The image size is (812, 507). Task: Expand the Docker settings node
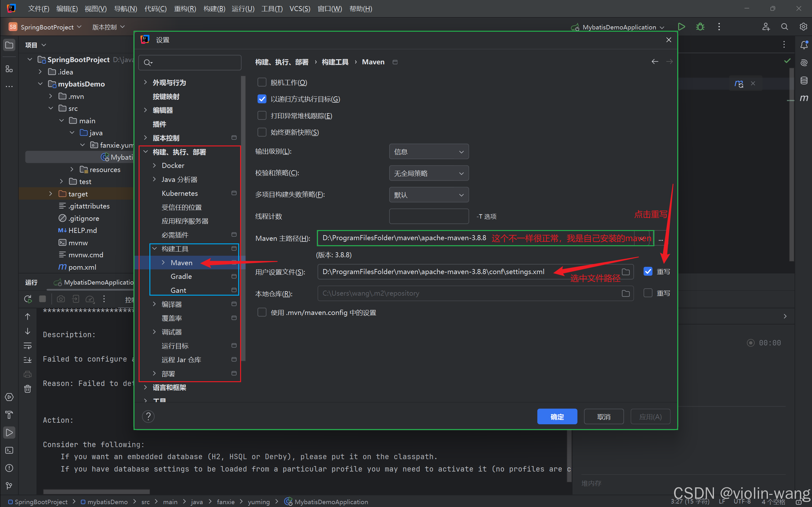(x=154, y=165)
